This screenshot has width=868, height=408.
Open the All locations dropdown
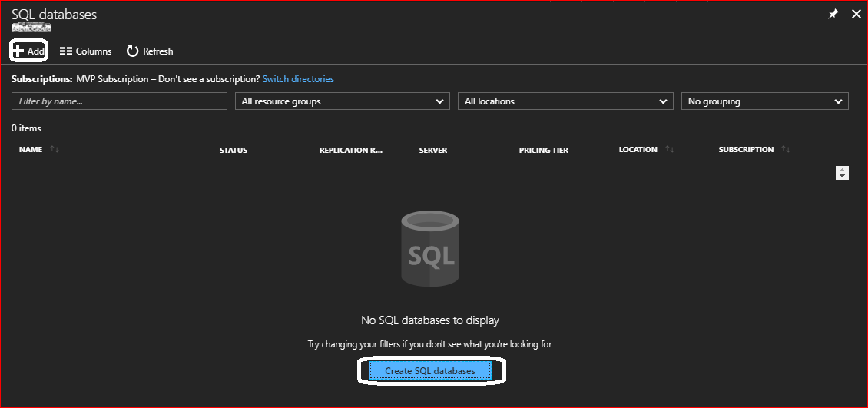point(565,101)
